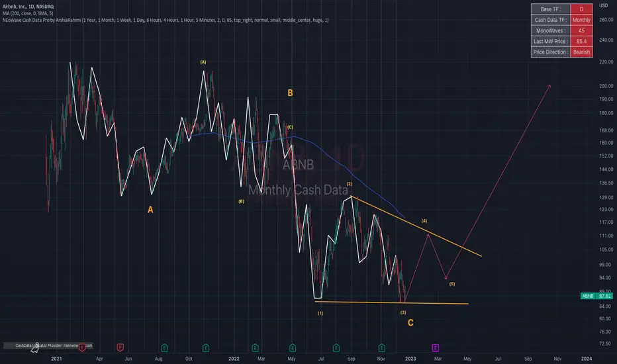Click the red 'D' base timeframe value

click(x=581, y=9)
